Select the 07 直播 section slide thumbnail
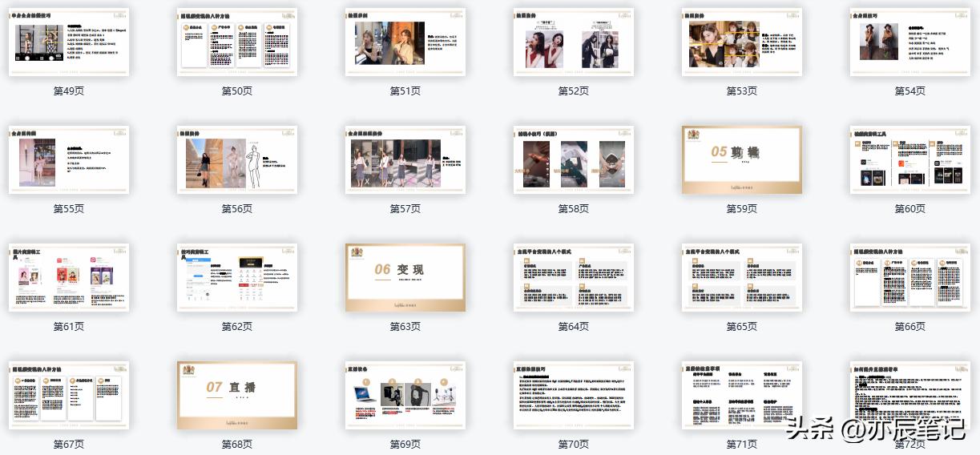 click(x=237, y=396)
